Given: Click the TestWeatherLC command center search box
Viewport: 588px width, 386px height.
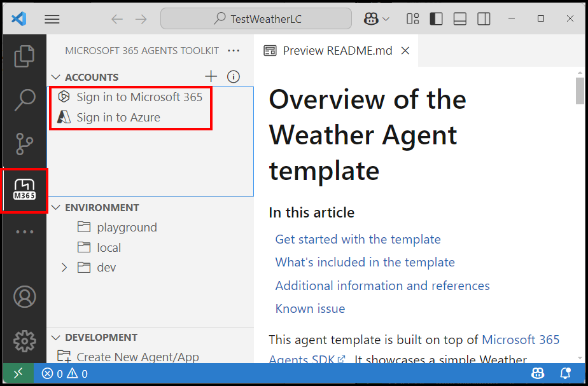Looking at the screenshot, I should (256, 18).
